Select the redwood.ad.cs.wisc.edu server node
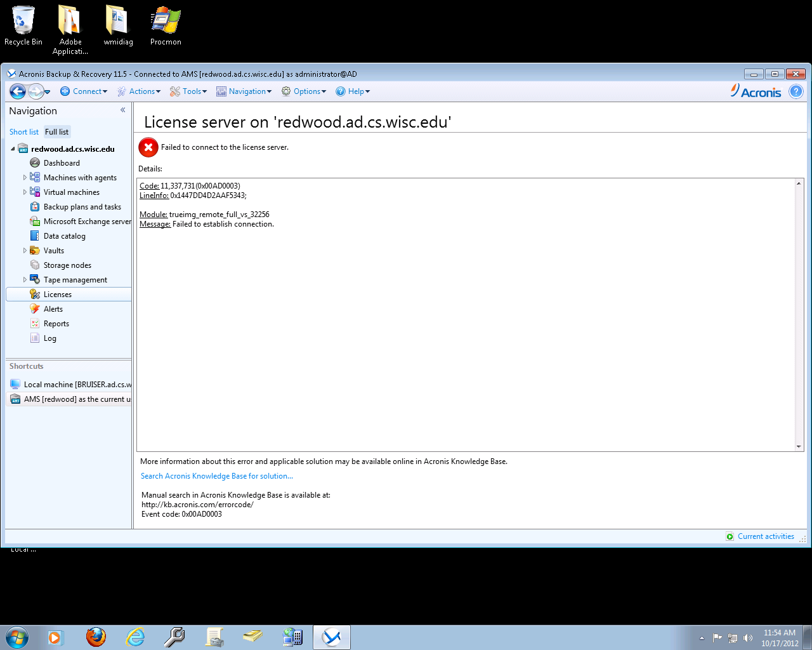812x650 pixels. pyautogui.click(x=72, y=149)
